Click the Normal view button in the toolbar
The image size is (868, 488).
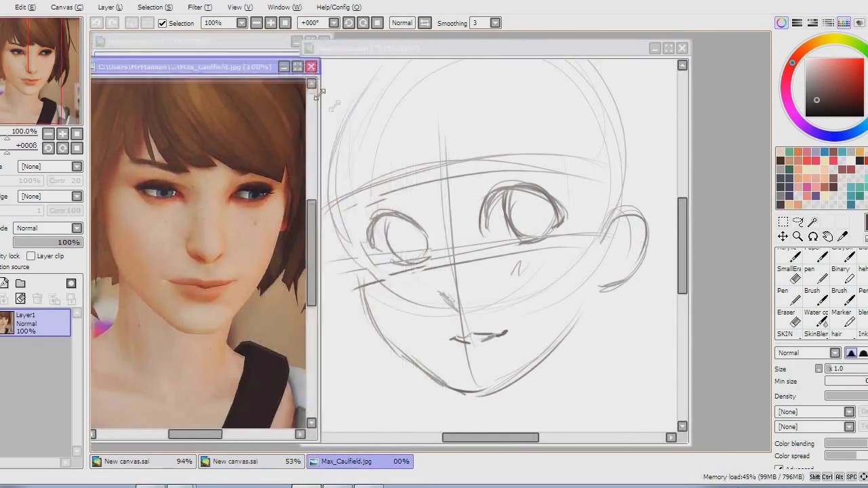[x=401, y=23]
